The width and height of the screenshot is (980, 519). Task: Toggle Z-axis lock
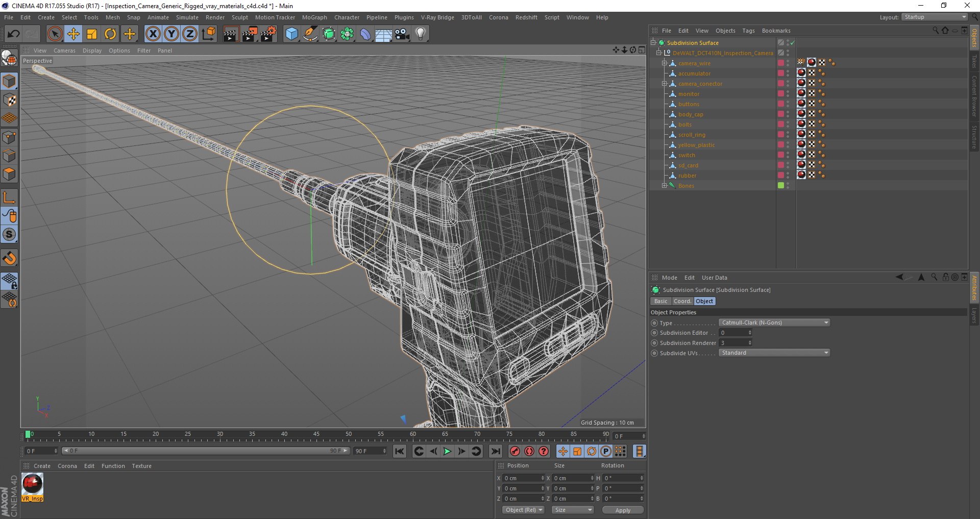point(190,34)
